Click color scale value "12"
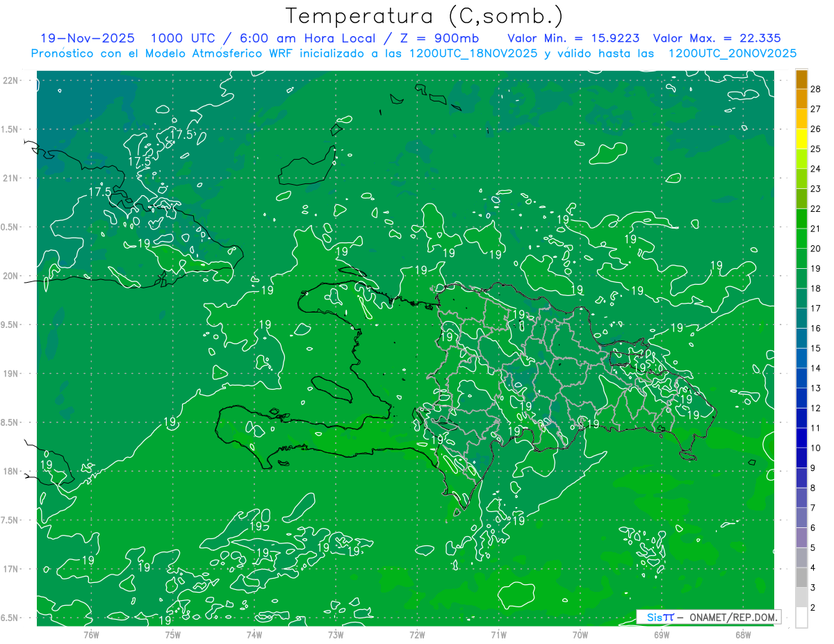The width and height of the screenshot is (834, 644). pos(816,408)
